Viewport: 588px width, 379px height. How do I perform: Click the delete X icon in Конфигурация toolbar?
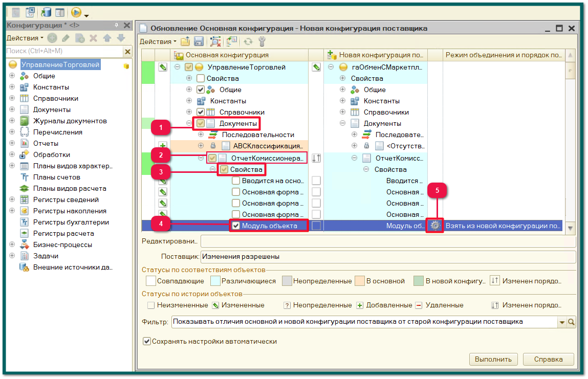coord(93,38)
